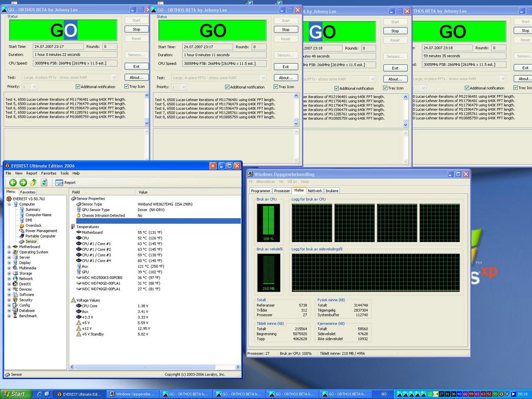
Task: Click the Value column header in EVEREST
Action: (x=143, y=192)
